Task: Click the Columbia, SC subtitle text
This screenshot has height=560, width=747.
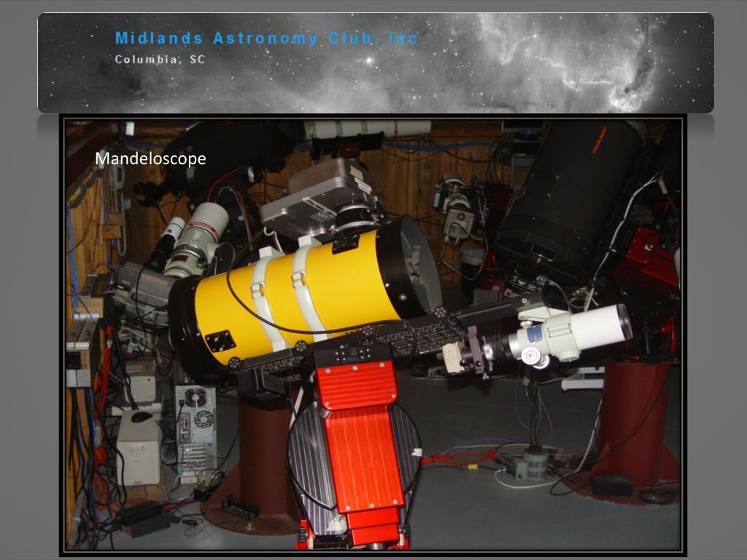Action: [160, 60]
